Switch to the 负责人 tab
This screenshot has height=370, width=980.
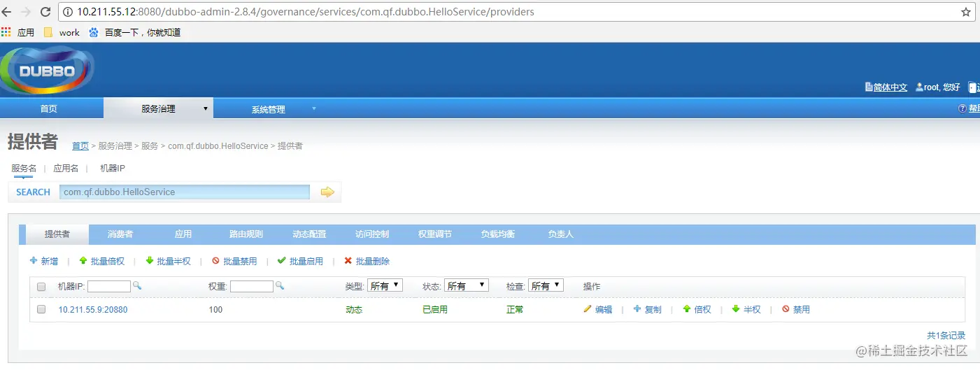[x=561, y=234]
